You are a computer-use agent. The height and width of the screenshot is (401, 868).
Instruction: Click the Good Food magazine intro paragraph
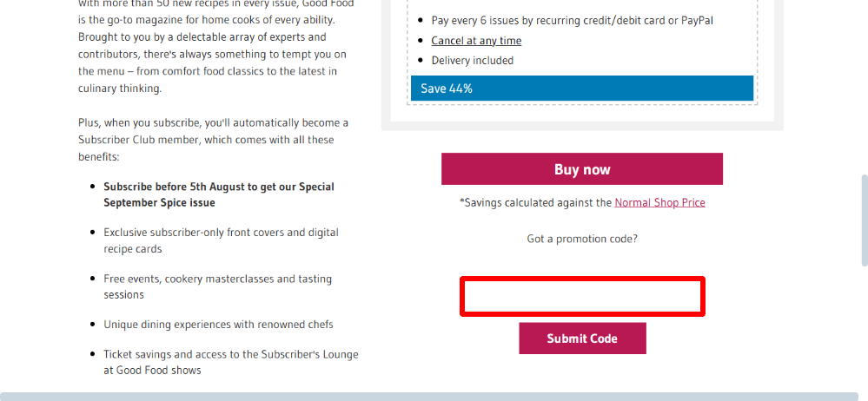click(x=208, y=45)
